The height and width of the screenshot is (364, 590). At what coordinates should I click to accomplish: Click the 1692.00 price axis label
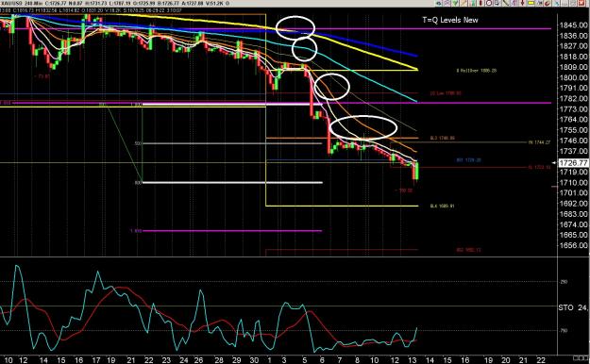[573, 204]
